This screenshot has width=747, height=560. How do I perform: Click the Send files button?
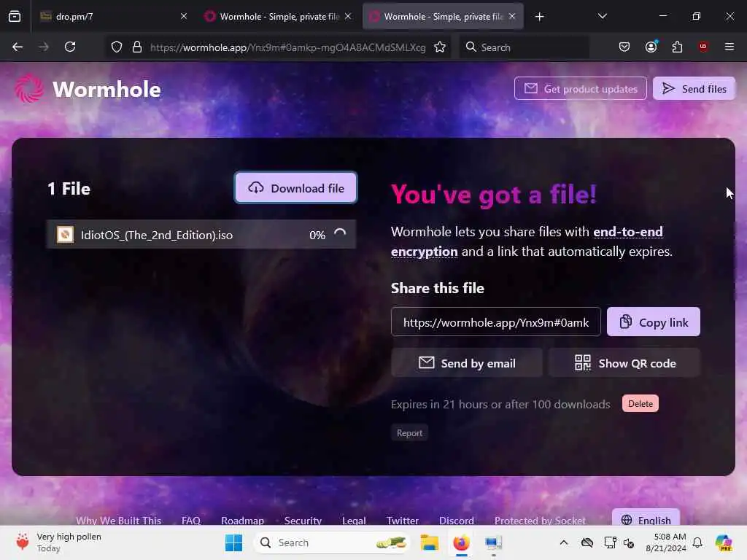click(x=694, y=88)
